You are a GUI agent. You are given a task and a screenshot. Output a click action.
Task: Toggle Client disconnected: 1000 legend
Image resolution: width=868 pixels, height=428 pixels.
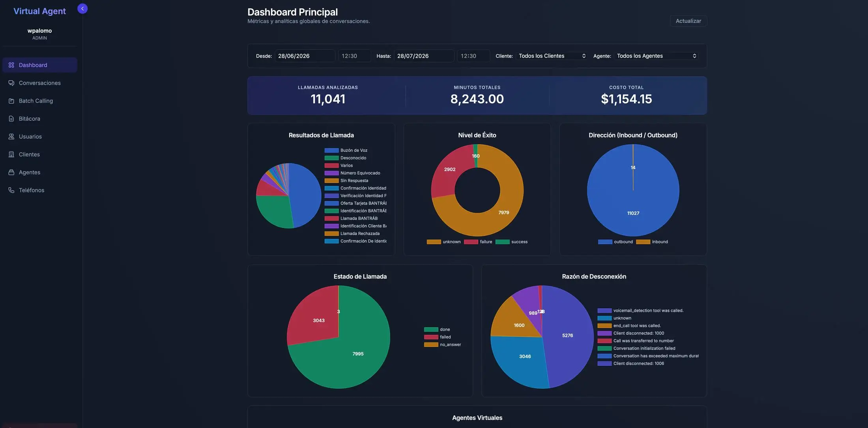[x=630, y=333]
